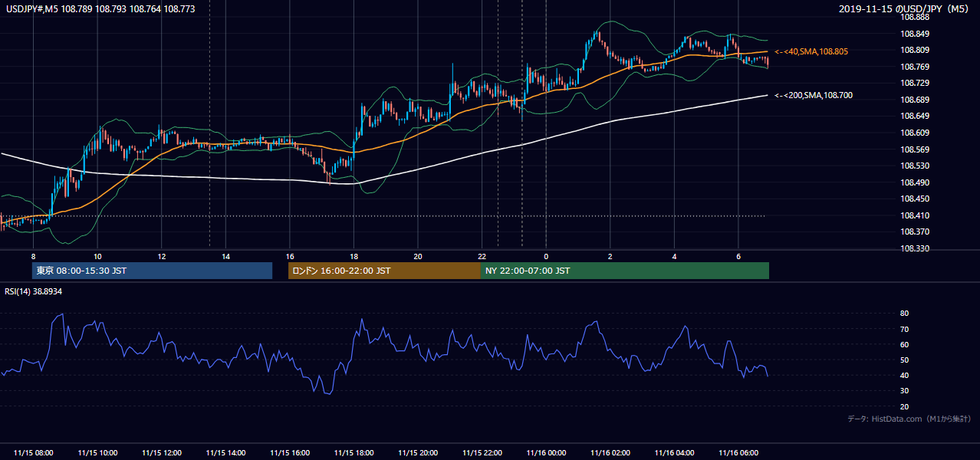Click RSI axis level 20
Viewport: 980px width, 460px height.
pyautogui.click(x=905, y=406)
